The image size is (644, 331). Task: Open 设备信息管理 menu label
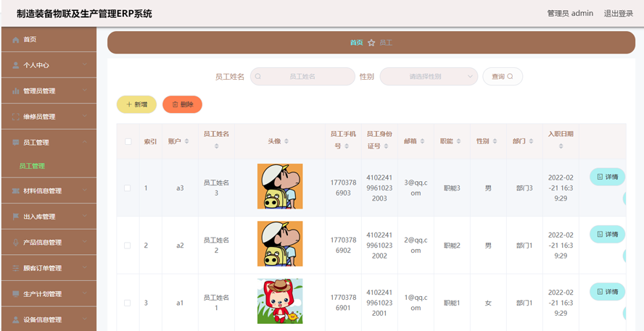[42, 320]
